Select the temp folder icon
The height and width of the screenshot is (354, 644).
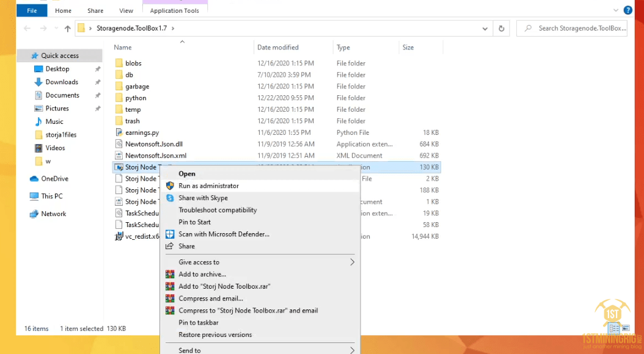[119, 109]
